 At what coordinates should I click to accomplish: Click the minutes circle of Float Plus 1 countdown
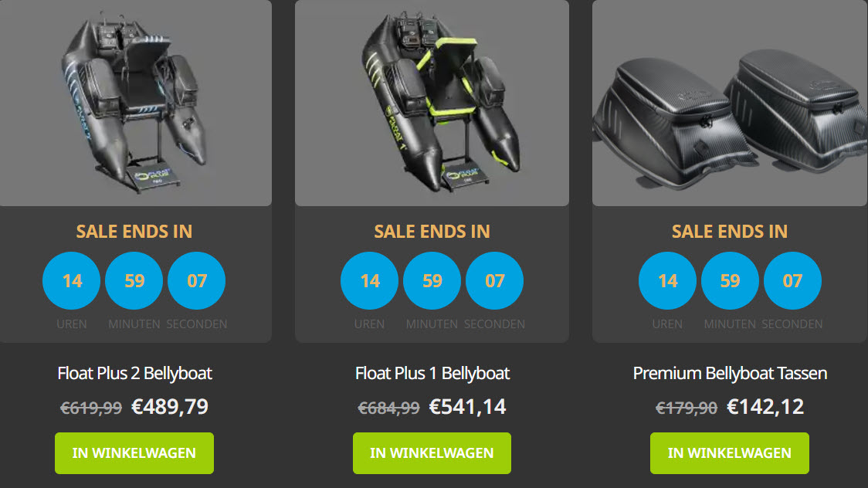pos(432,280)
